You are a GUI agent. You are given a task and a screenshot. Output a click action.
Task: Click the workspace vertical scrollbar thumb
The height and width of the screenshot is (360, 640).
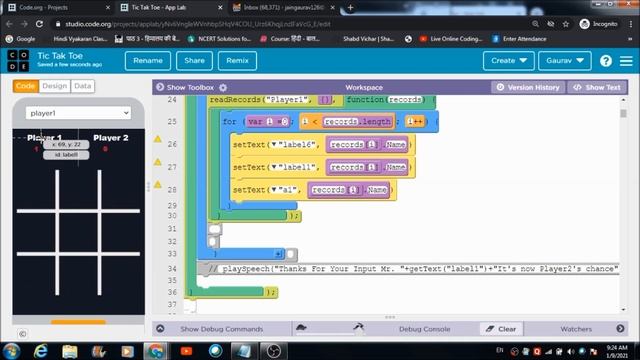click(x=623, y=113)
